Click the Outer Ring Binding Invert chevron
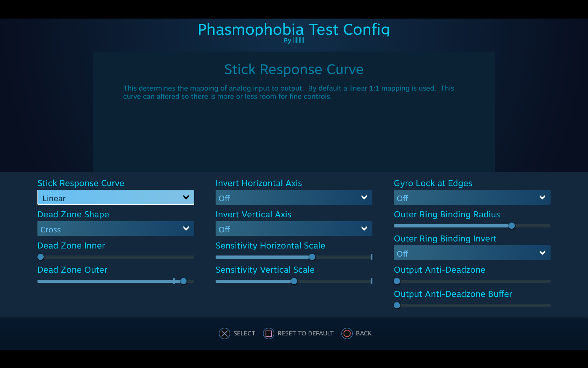 [542, 253]
